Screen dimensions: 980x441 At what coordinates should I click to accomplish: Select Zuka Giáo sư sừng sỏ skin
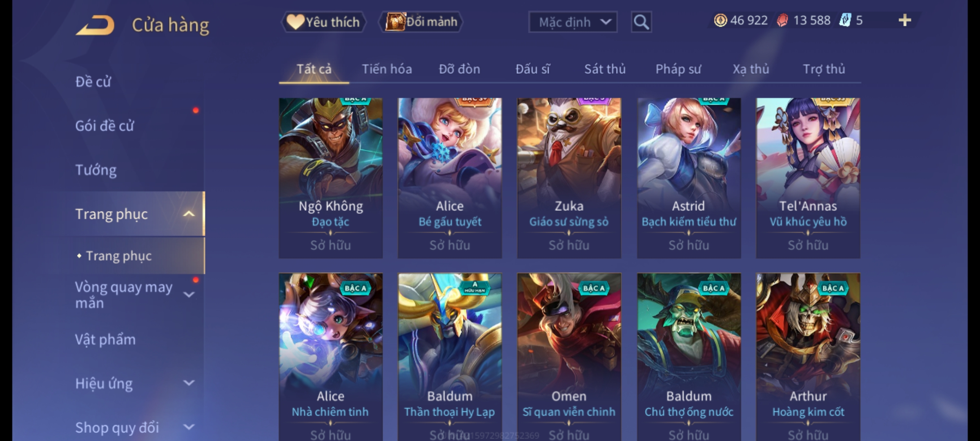(569, 178)
